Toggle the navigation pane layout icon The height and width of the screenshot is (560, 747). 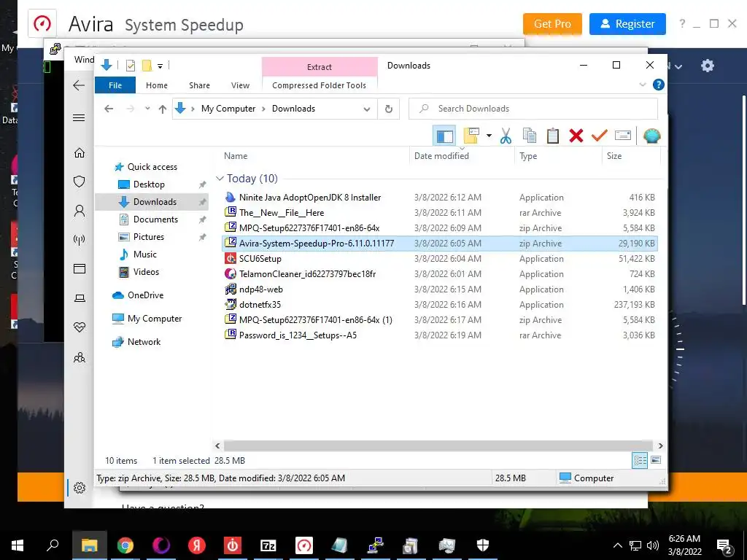[444, 136]
